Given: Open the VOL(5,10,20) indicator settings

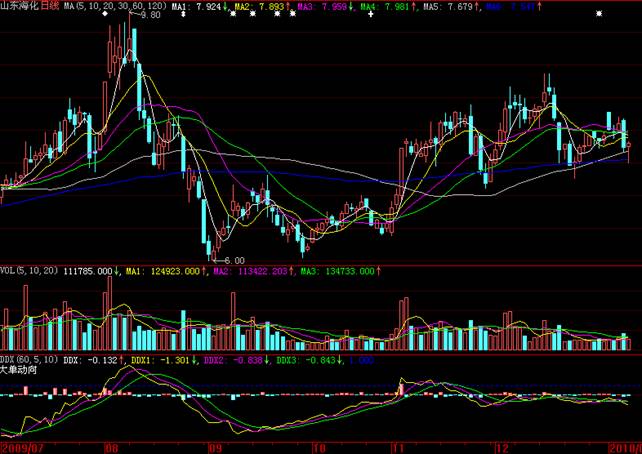Looking at the screenshot, I should coord(29,271).
